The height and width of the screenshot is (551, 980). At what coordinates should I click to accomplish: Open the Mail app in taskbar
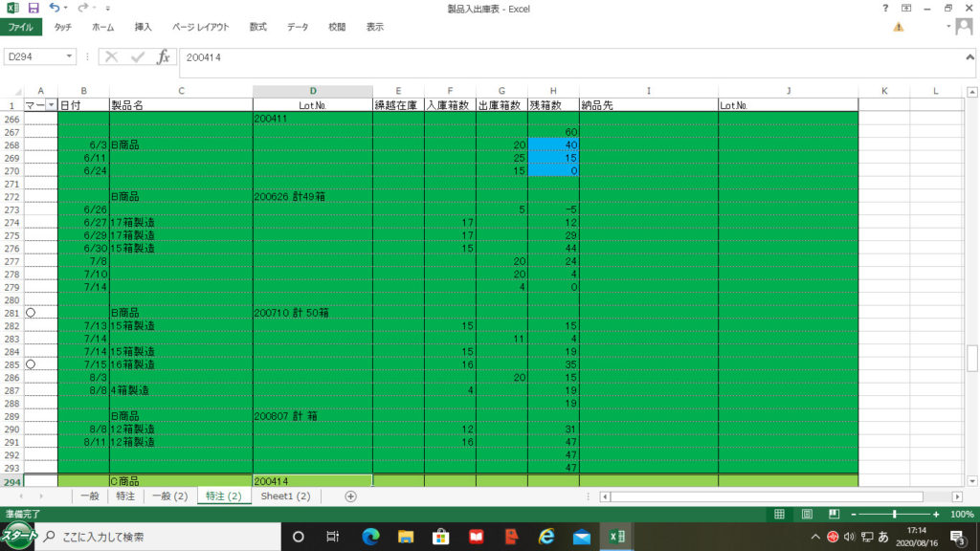[581, 537]
